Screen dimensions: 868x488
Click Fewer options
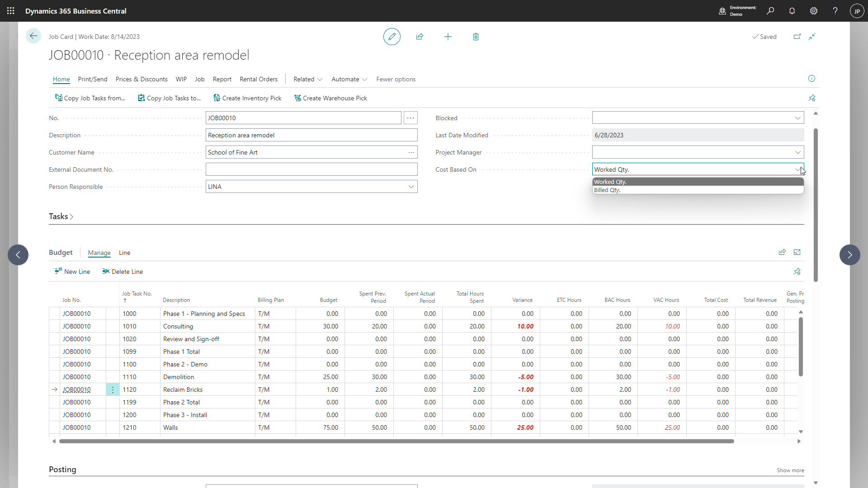pyautogui.click(x=396, y=79)
